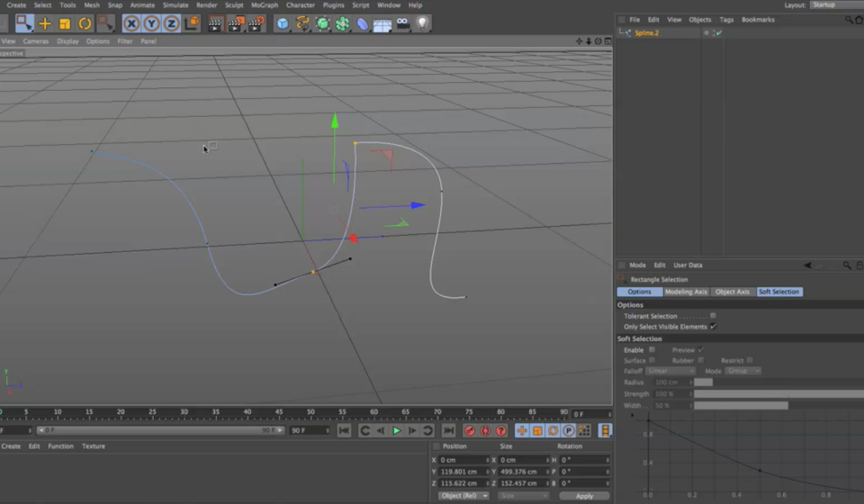Lock the Attribute Manager padlock icon
This screenshot has width=864, height=504.
pos(859,265)
